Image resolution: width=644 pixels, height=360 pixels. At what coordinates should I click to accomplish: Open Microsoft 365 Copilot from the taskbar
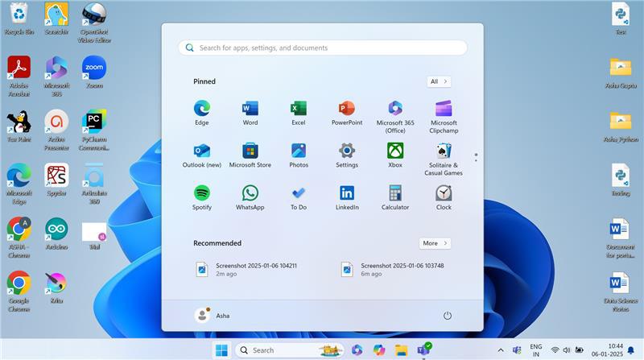point(357,350)
